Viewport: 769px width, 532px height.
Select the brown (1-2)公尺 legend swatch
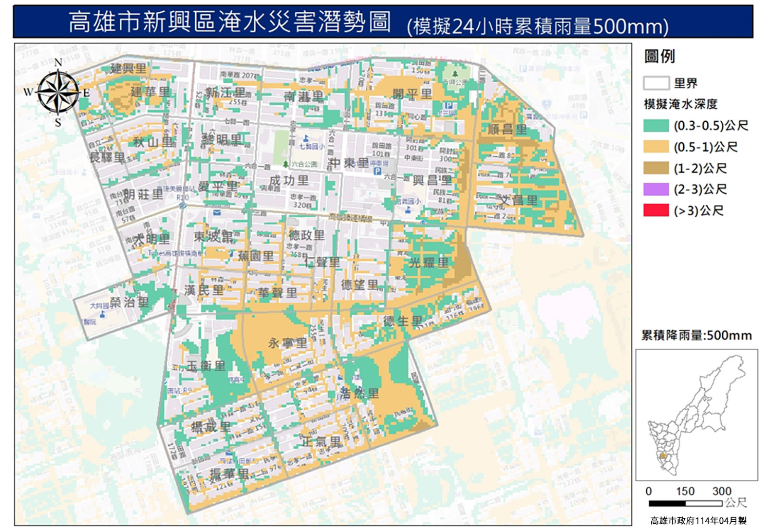coord(656,168)
